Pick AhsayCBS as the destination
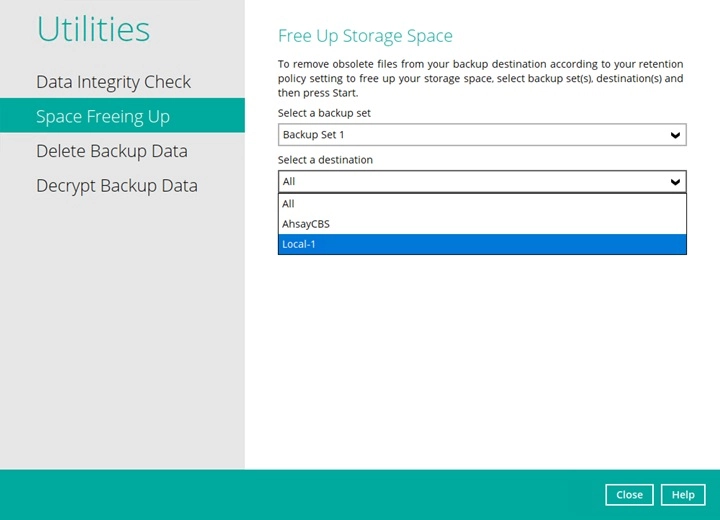720x520 pixels. (x=306, y=224)
